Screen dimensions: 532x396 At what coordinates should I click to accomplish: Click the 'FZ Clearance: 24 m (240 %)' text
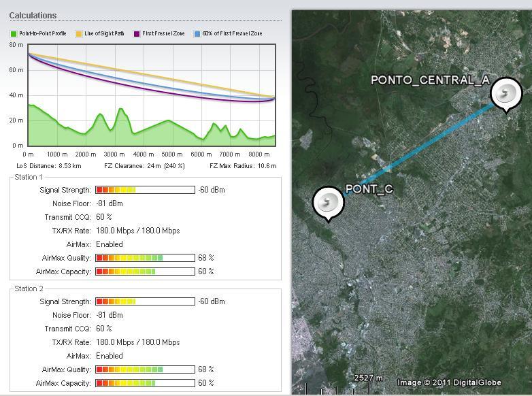(x=144, y=166)
